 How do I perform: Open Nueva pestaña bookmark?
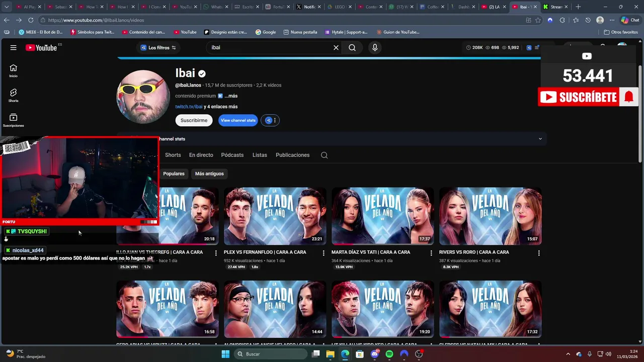coord(300,32)
